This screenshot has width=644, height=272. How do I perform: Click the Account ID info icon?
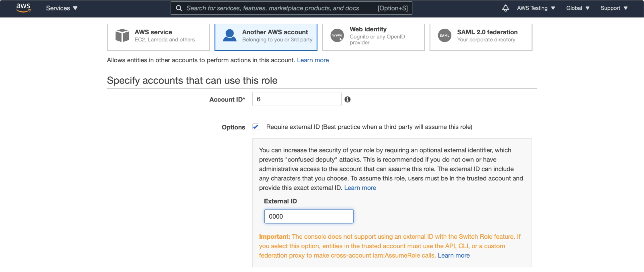click(x=347, y=99)
